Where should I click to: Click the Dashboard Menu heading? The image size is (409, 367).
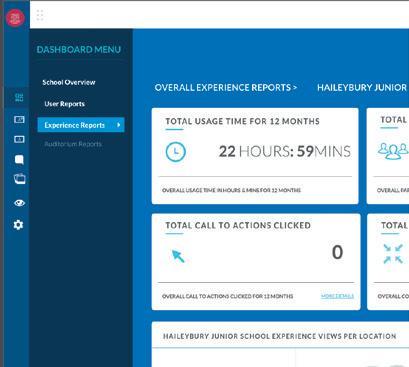point(79,50)
